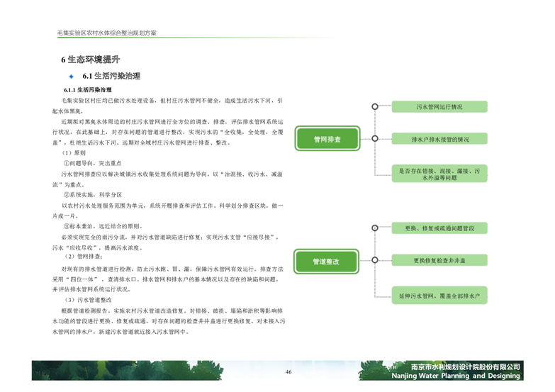555x392 pixels.
Task: Click the （3）污水管道整改 paragraph title
Action: click(x=89, y=300)
